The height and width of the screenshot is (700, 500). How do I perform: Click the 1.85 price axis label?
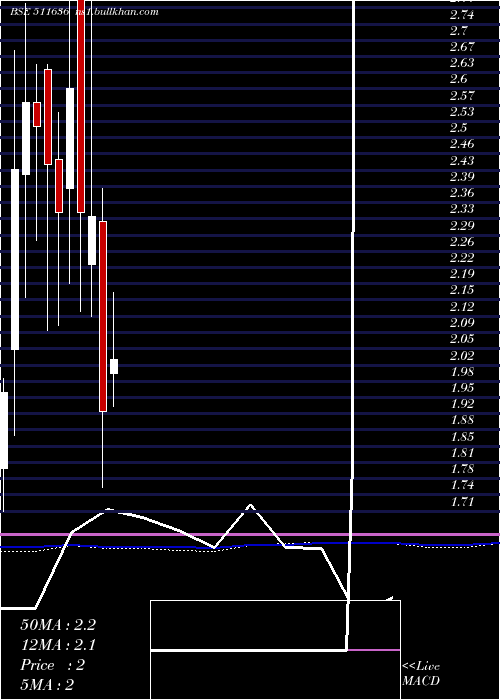click(x=462, y=437)
